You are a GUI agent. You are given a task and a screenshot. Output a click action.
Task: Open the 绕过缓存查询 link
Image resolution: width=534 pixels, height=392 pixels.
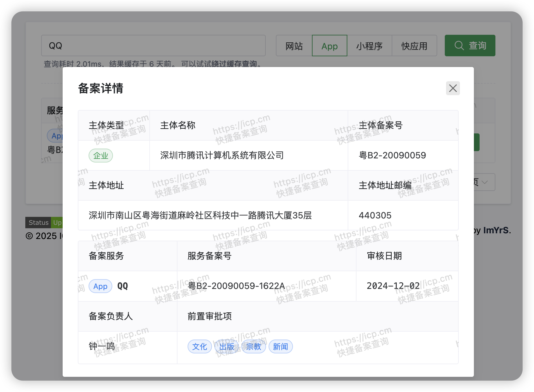(234, 64)
